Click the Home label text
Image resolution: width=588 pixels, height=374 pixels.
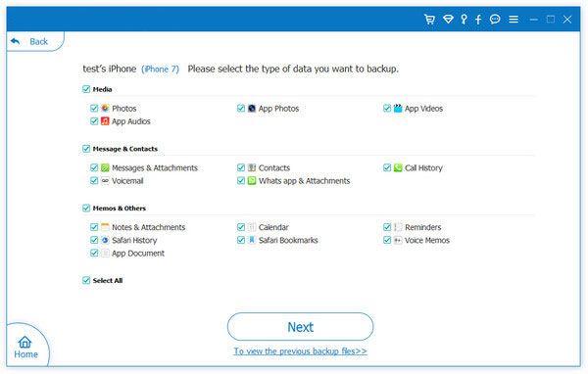(25, 354)
